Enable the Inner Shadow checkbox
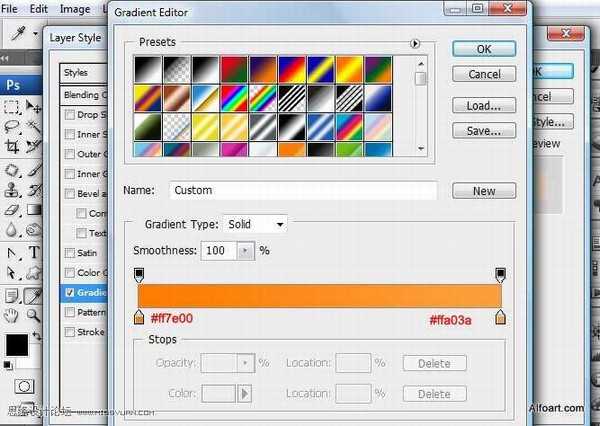Viewport: 600px width, 426px height. click(x=70, y=134)
